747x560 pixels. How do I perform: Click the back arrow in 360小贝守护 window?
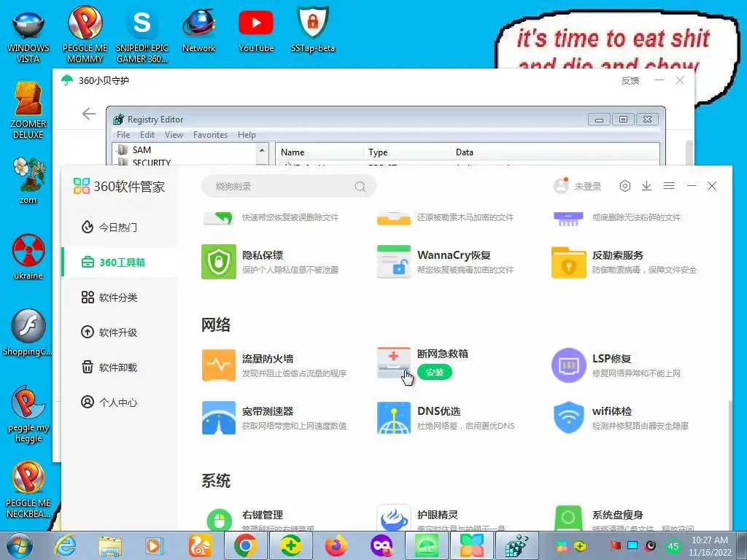tap(89, 114)
